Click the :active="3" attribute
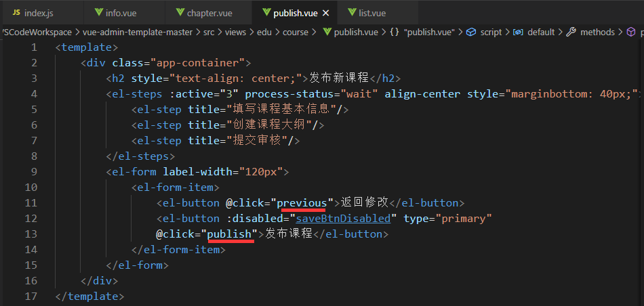Viewport: 644px width, 306px height. click(x=204, y=94)
